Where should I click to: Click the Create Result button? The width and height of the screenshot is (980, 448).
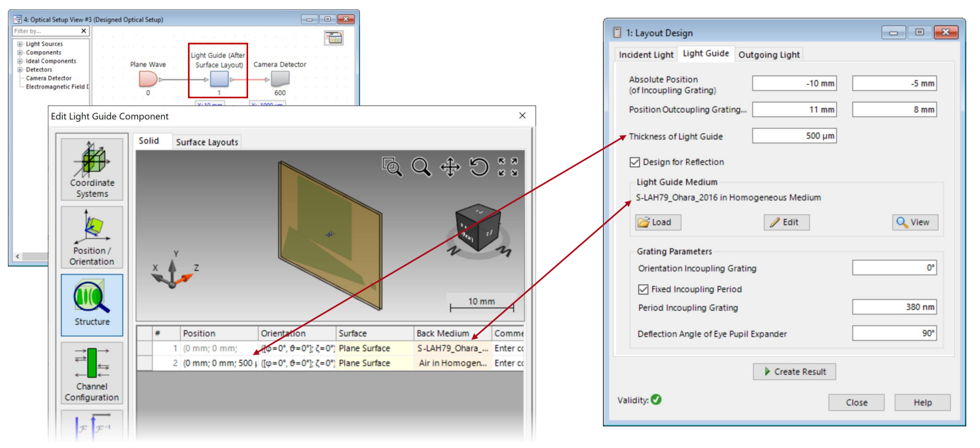tap(794, 371)
